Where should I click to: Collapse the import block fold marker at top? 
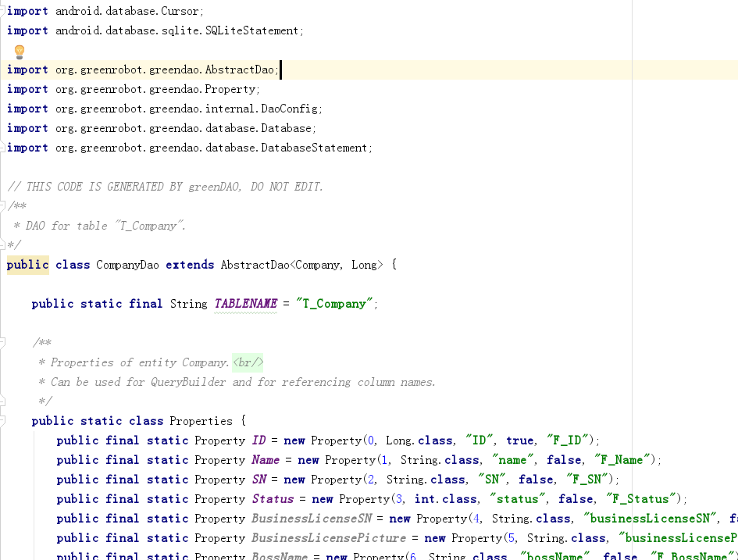tap(2, 10)
